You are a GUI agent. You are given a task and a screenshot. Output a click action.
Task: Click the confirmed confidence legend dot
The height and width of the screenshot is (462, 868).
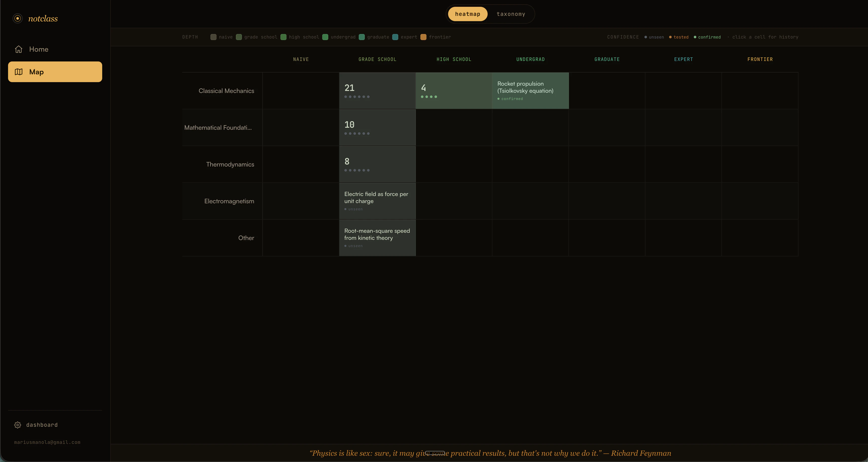point(695,37)
